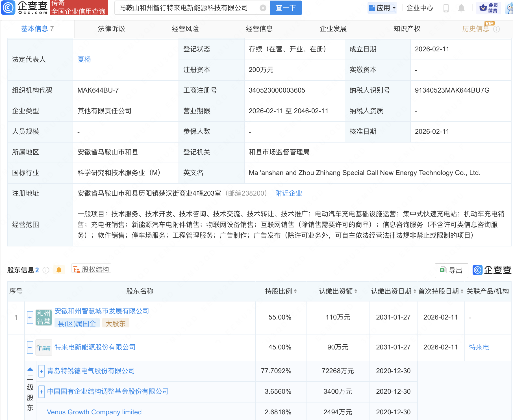Click the shareholder alert bell icon
Screen dimensions: 513x420
click(59, 270)
